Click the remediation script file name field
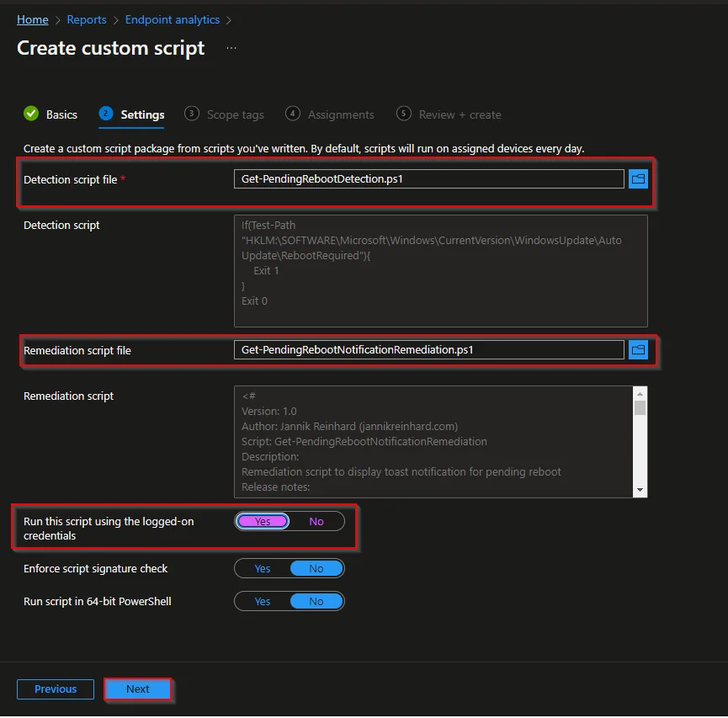 coord(428,349)
